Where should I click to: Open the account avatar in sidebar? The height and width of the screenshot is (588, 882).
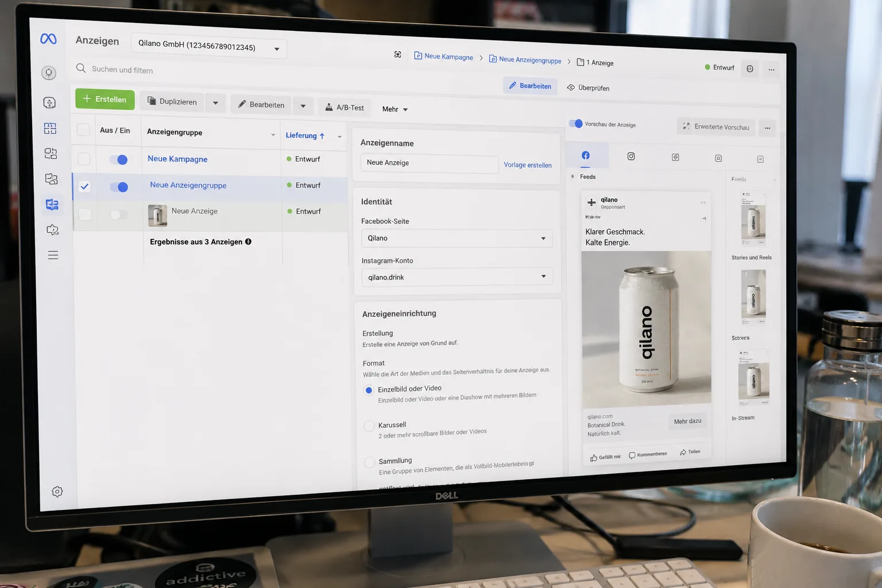(x=49, y=73)
